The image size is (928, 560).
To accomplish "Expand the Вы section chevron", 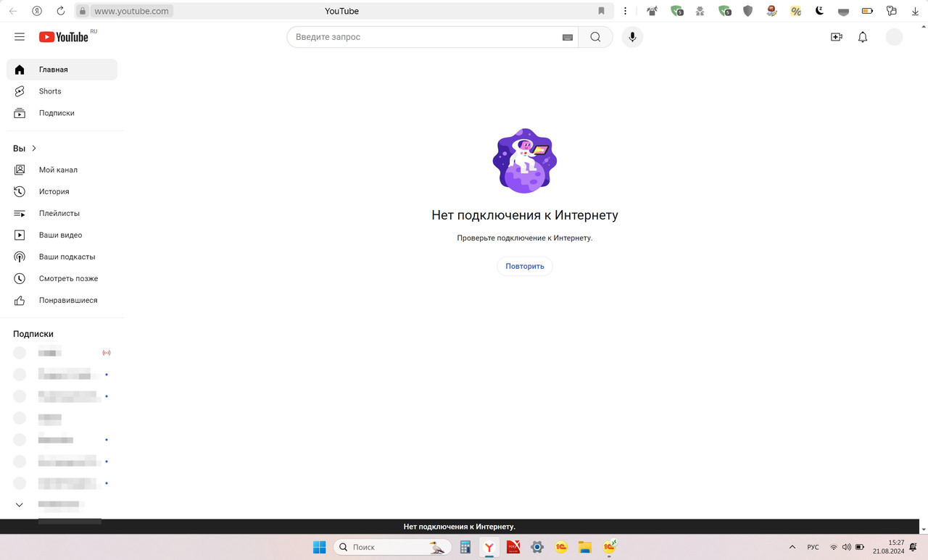I will 34,149.
